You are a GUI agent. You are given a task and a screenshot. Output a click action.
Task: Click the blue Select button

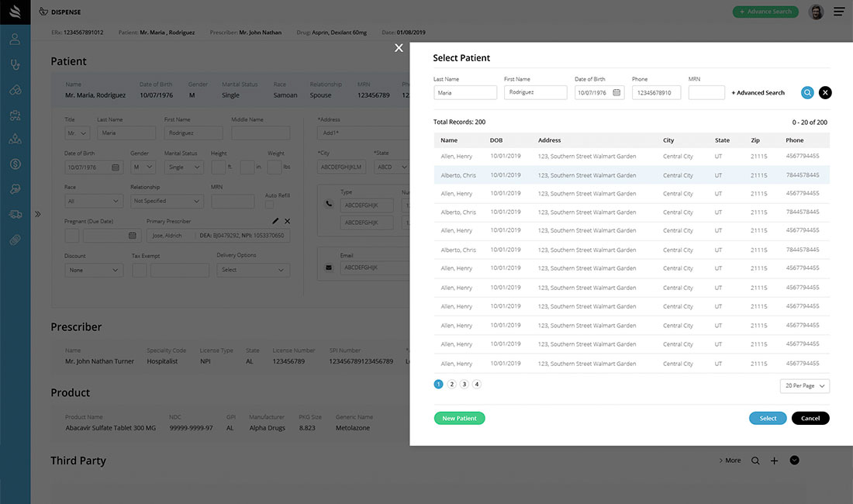768,418
